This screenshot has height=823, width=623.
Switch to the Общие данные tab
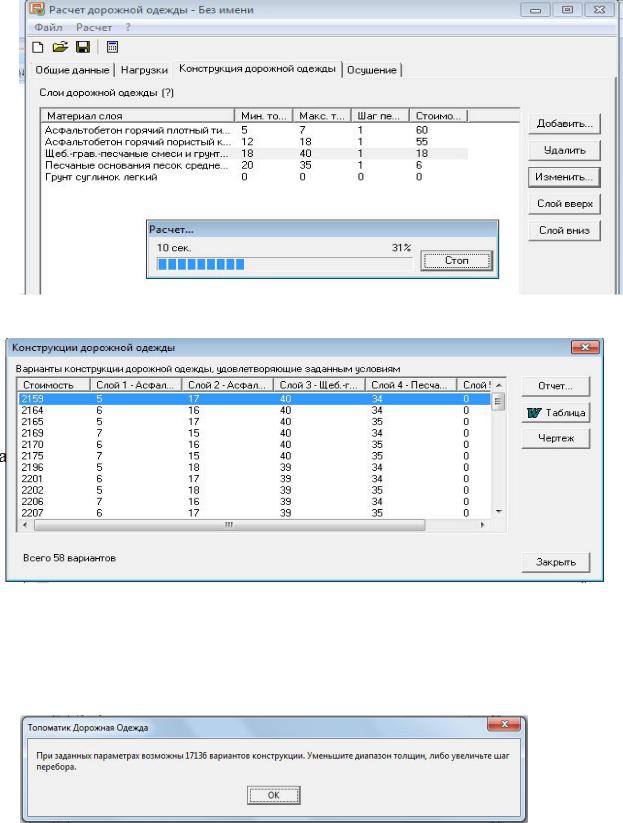coord(72,70)
